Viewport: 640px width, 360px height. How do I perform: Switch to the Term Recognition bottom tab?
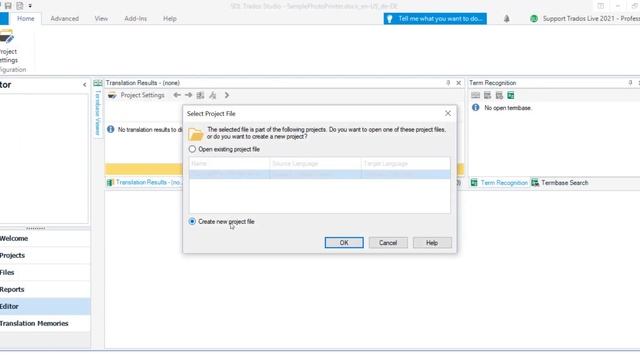(x=499, y=183)
